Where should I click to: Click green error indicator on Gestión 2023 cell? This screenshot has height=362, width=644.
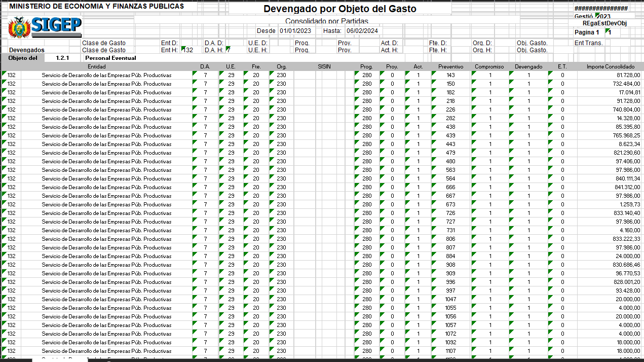[598, 15]
